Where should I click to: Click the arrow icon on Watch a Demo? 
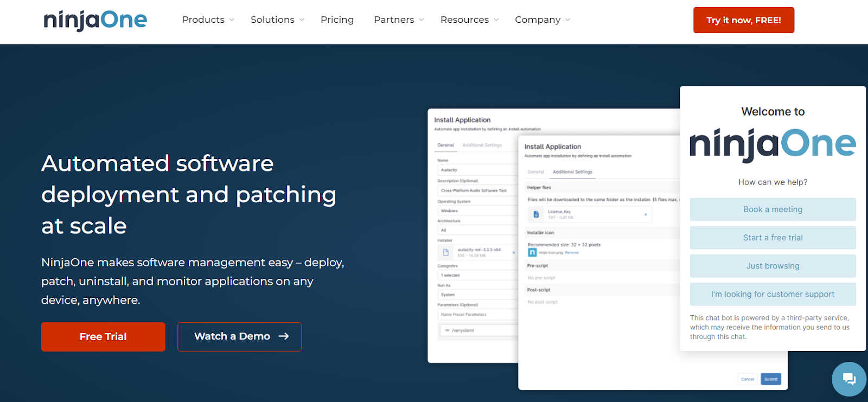284,336
